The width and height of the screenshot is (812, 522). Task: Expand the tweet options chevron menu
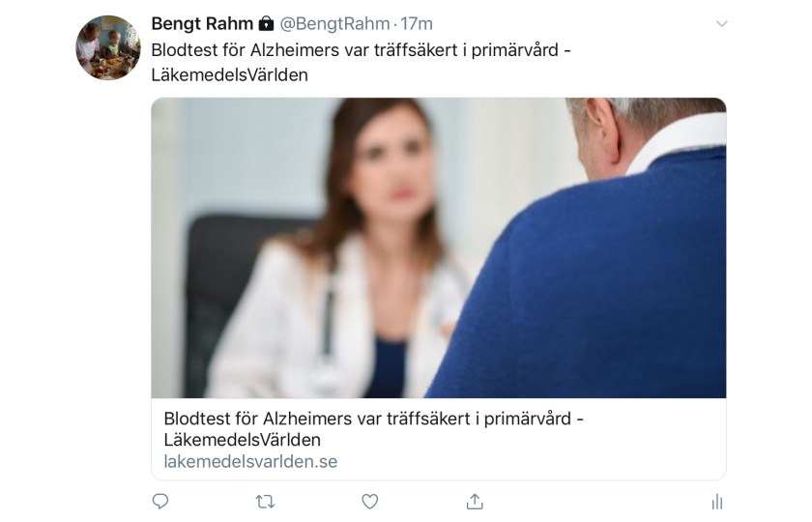(721, 24)
